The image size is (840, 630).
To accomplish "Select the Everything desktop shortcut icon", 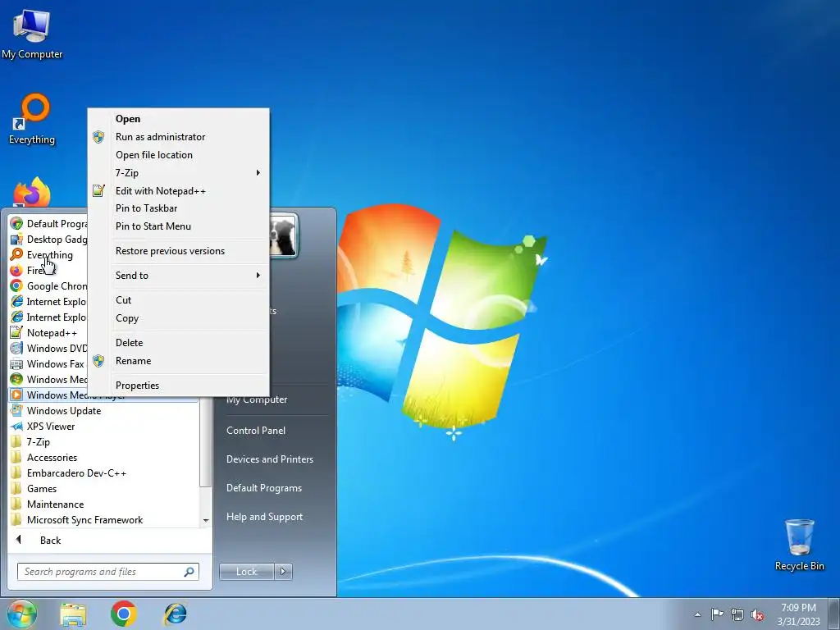I will pyautogui.click(x=32, y=119).
